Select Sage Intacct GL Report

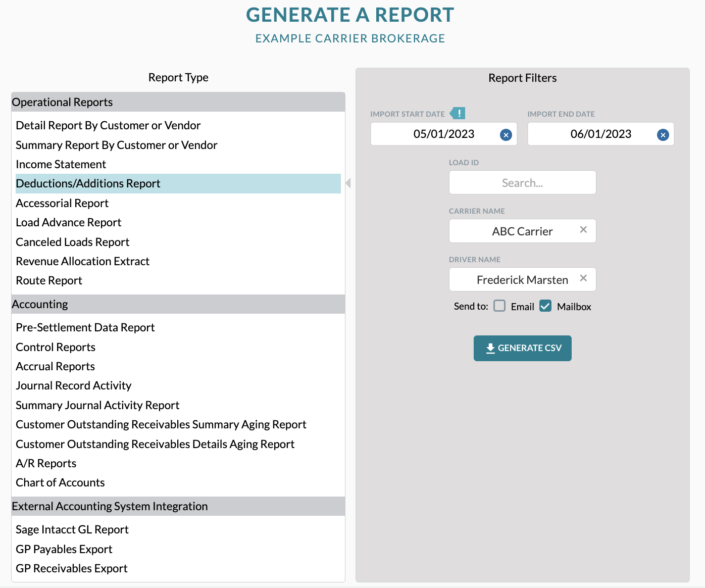(72, 529)
